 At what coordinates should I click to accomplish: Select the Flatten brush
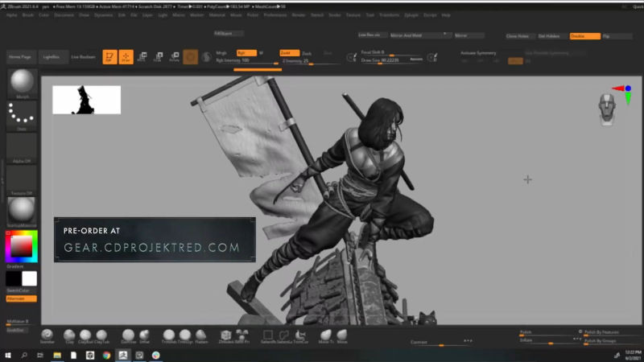click(201, 335)
